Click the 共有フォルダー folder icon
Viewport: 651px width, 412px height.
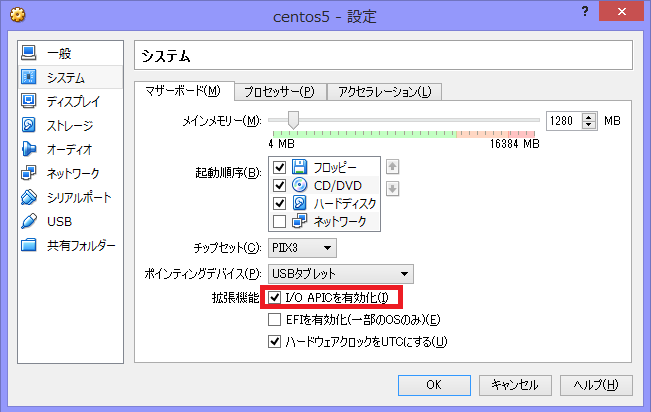click(29, 245)
